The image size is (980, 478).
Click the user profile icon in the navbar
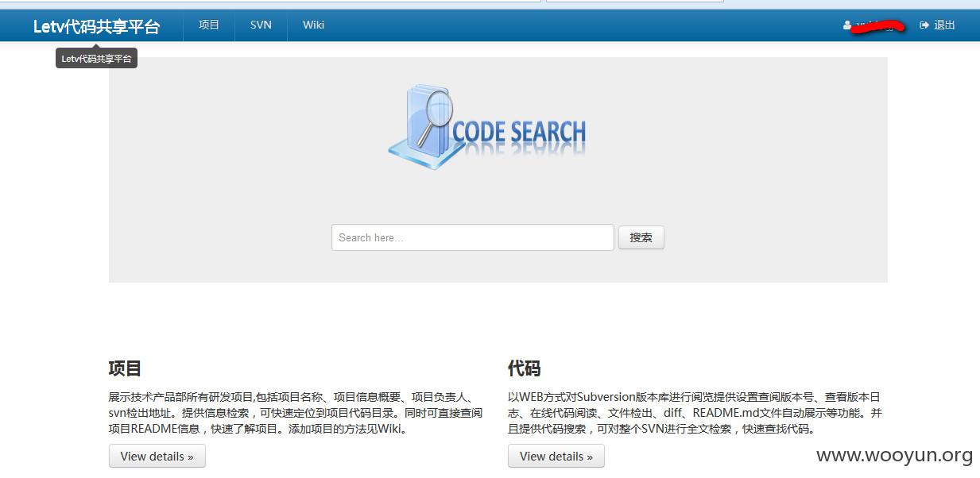847,25
